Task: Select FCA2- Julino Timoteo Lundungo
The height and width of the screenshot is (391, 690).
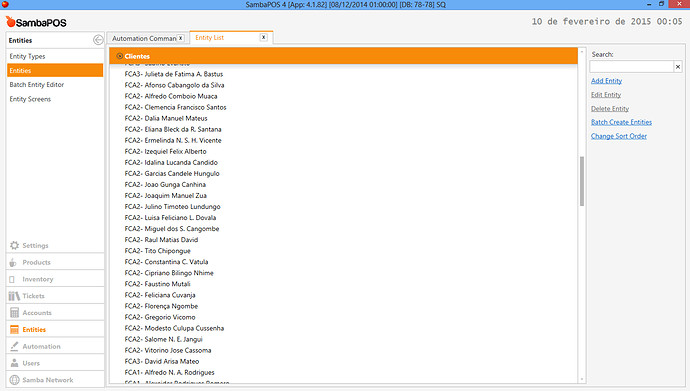Action: (x=172, y=207)
